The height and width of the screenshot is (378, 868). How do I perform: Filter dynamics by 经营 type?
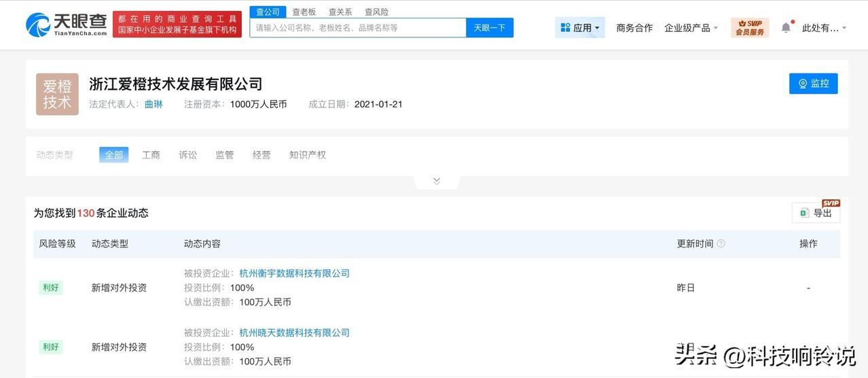261,155
